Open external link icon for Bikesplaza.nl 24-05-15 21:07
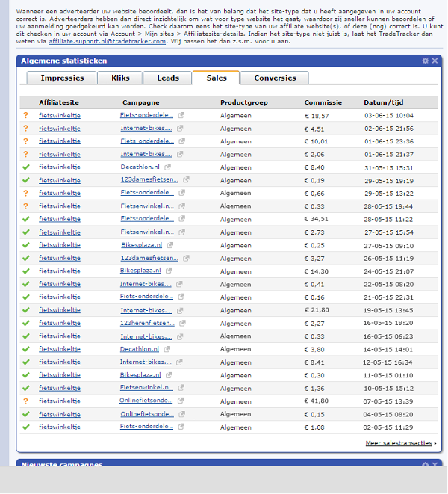Image resolution: width=448 pixels, height=494 pixels. [x=169, y=271]
